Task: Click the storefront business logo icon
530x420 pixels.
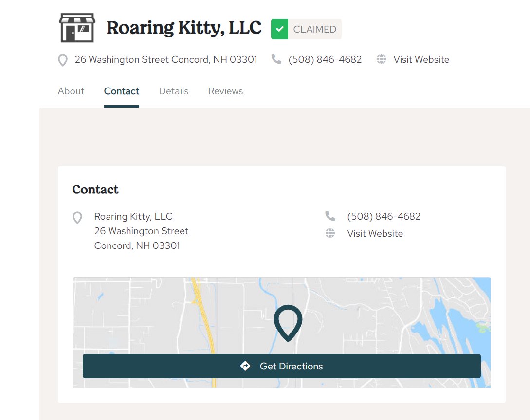Action: tap(77, 28)
